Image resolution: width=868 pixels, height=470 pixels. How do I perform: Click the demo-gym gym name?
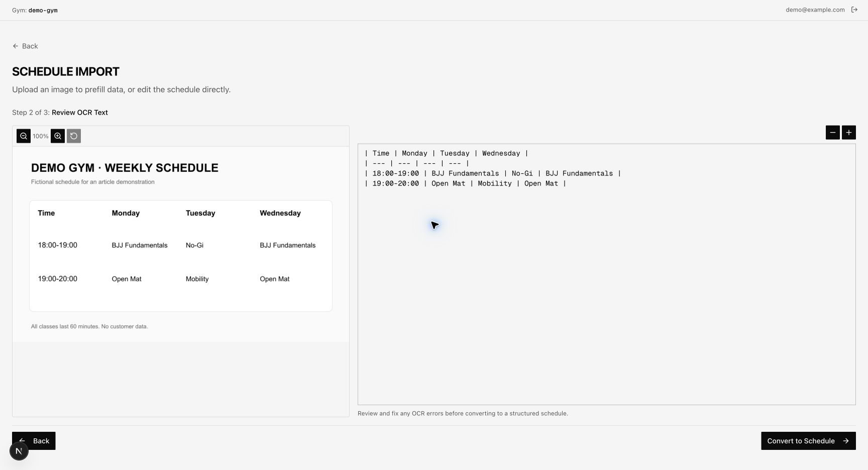pyautogui.click(x=43, y=10)
